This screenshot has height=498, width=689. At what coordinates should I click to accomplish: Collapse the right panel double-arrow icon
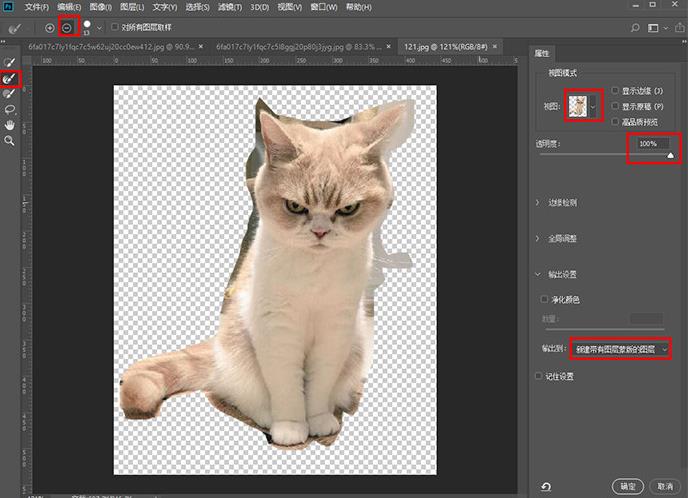coord(684,41)
